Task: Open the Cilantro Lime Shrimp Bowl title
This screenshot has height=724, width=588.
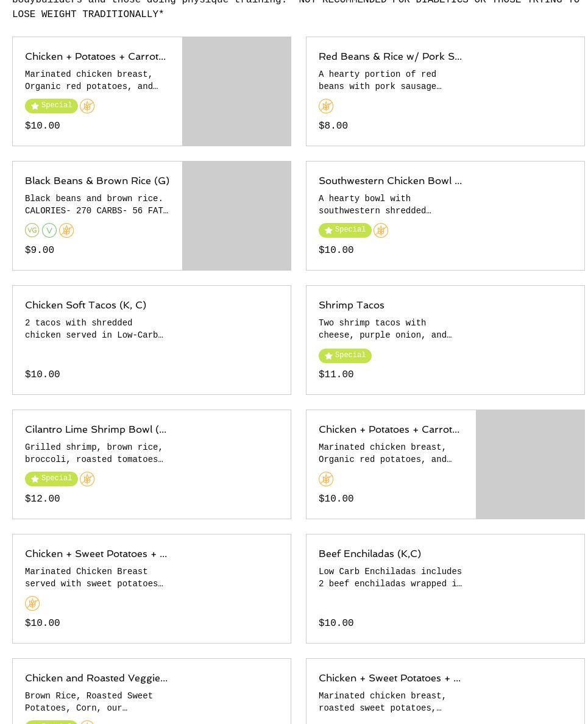Action: click(95, 429)
